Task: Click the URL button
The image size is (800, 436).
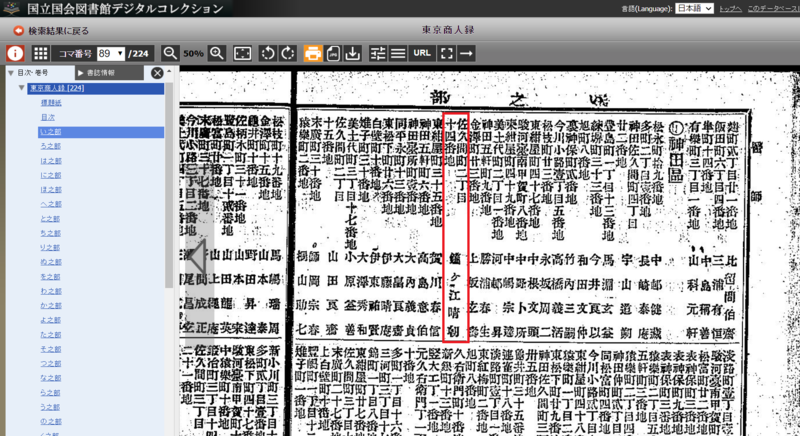Action: pos(422,53)
